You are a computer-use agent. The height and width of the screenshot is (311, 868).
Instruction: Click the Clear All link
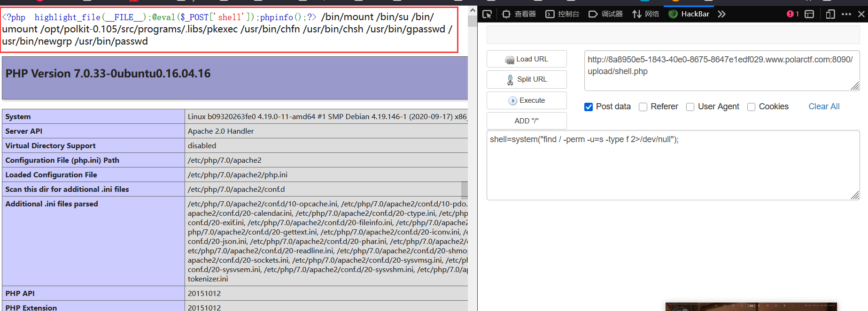coord(824,106)
